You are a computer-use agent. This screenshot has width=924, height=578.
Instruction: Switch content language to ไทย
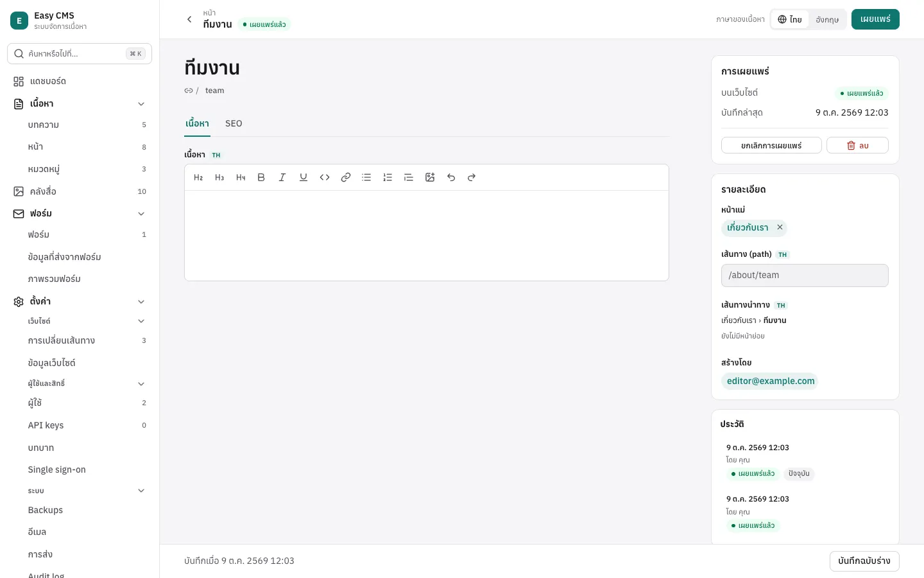tap(790, 19)
